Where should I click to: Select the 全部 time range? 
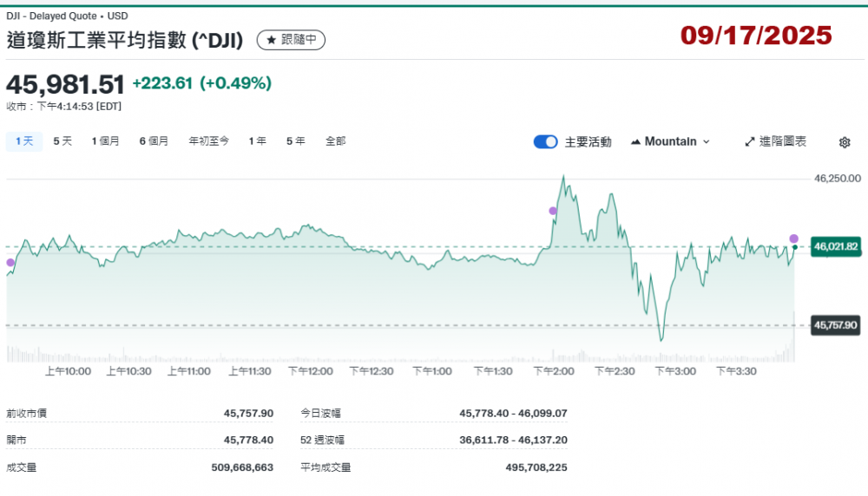coord(335,141)
